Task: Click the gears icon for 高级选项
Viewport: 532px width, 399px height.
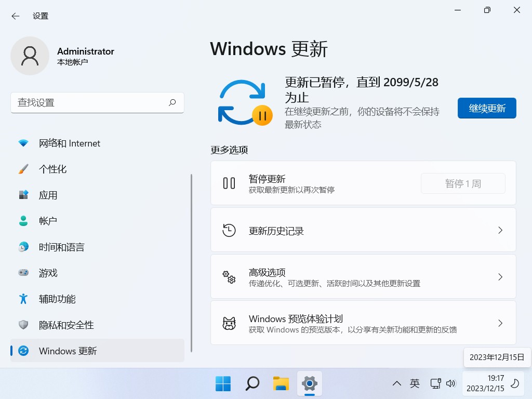Action: point(229,277)
